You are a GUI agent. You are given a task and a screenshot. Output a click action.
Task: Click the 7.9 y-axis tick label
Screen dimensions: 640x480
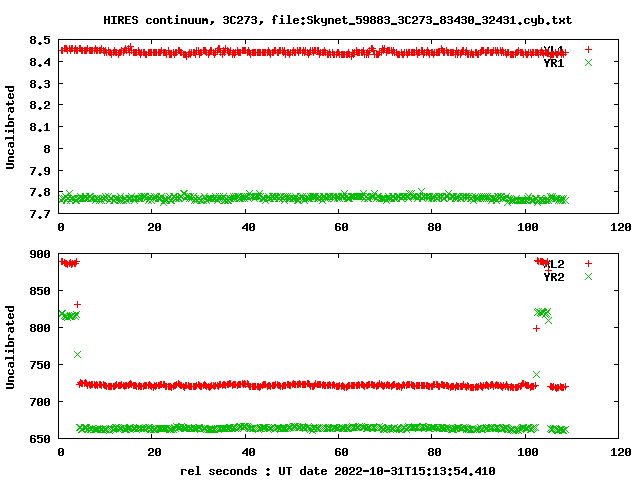click(x=40, y=171)
